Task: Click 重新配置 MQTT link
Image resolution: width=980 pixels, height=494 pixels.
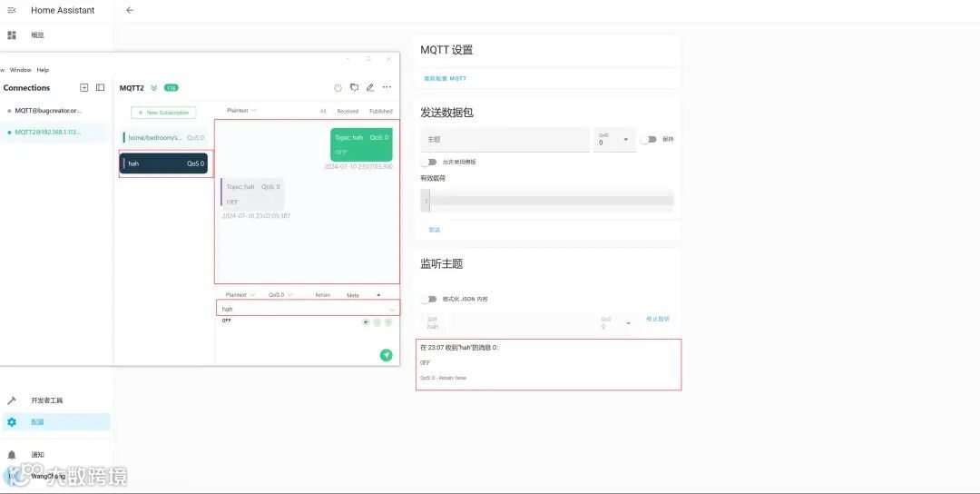Action: point(445,79)
